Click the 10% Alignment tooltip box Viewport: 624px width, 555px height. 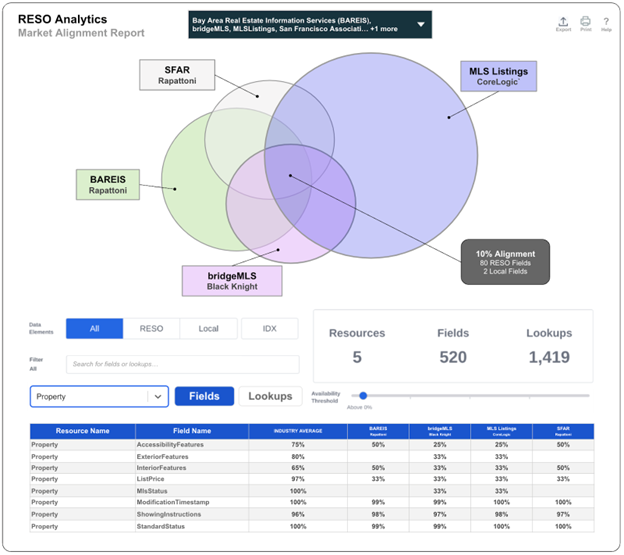(x=507, y=263)
